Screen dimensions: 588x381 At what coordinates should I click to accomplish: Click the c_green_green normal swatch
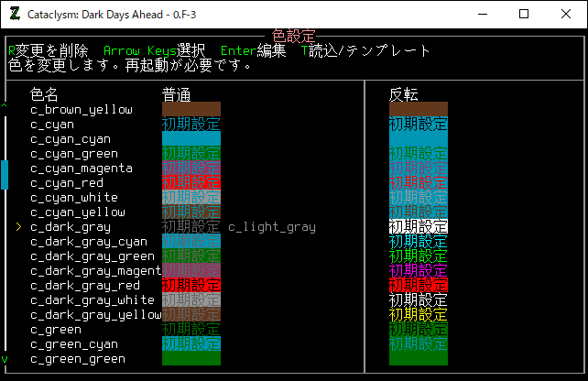pos(191,359)
